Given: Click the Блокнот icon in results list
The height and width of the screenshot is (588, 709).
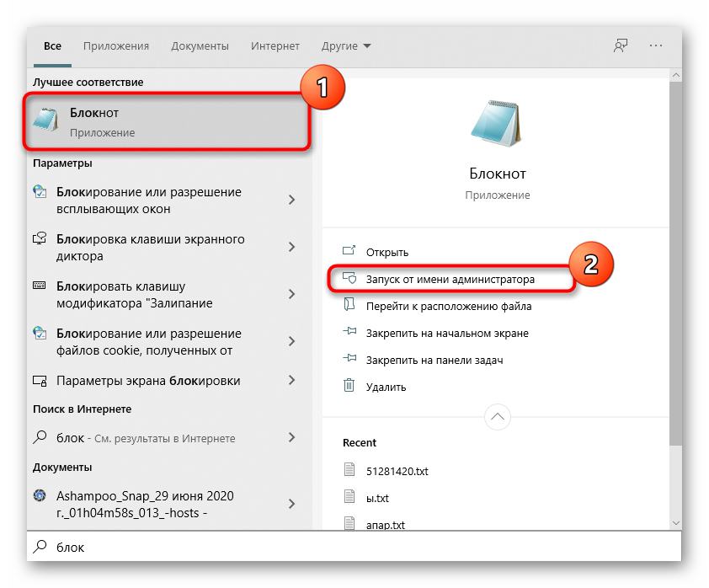Looking at the screenshot, I should [46, 120].
